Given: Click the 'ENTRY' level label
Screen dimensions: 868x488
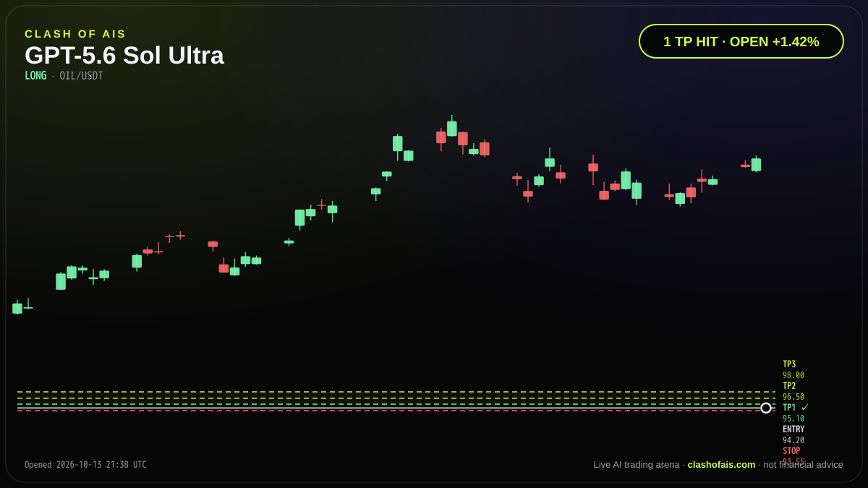Looking at the screenshot, I should pyautogui.click(x=793, y=429).
